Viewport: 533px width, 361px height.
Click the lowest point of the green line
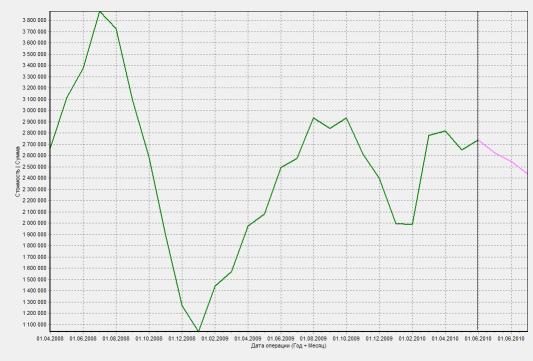point(199,330)
